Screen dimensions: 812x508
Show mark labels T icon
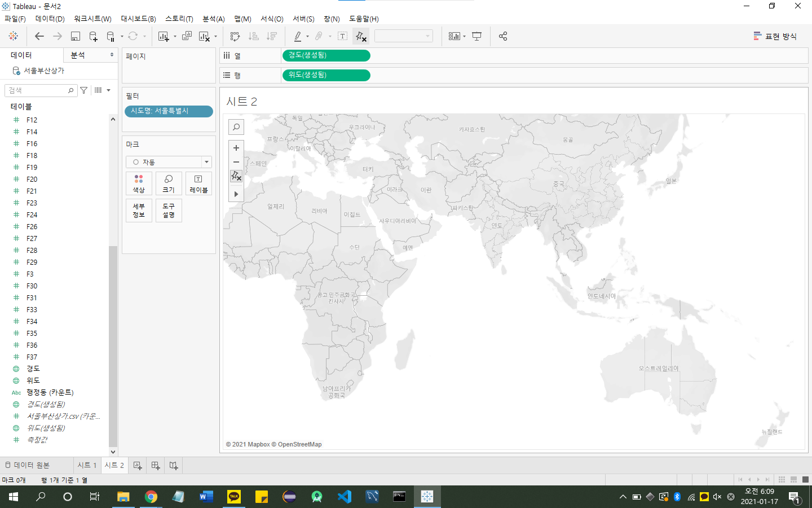tap(342, 36)
